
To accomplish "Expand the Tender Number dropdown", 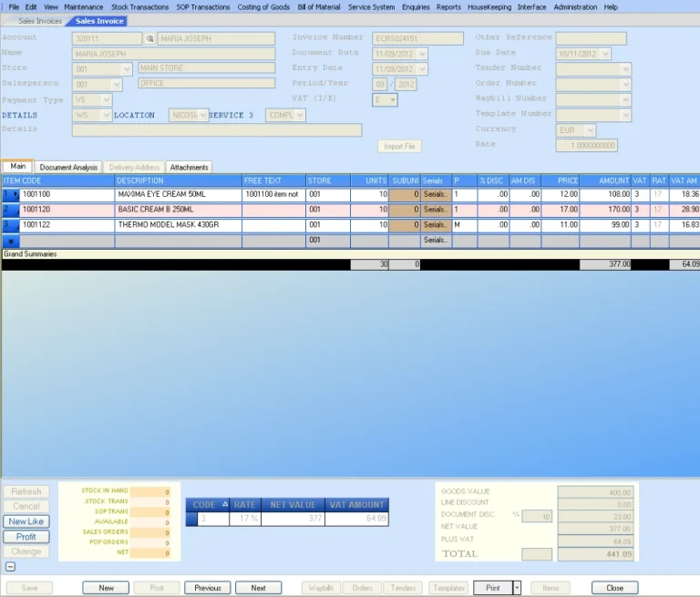I will pos(625,69).
